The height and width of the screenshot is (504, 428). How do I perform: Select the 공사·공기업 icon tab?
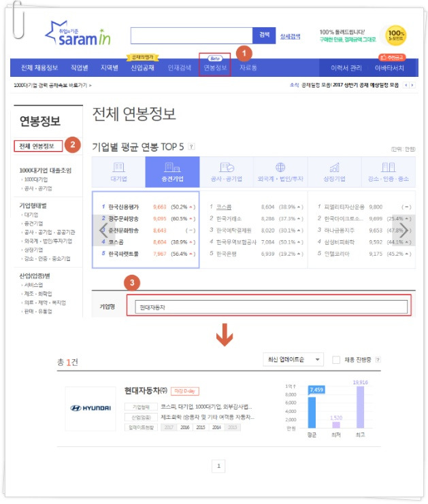pos(227,172)
